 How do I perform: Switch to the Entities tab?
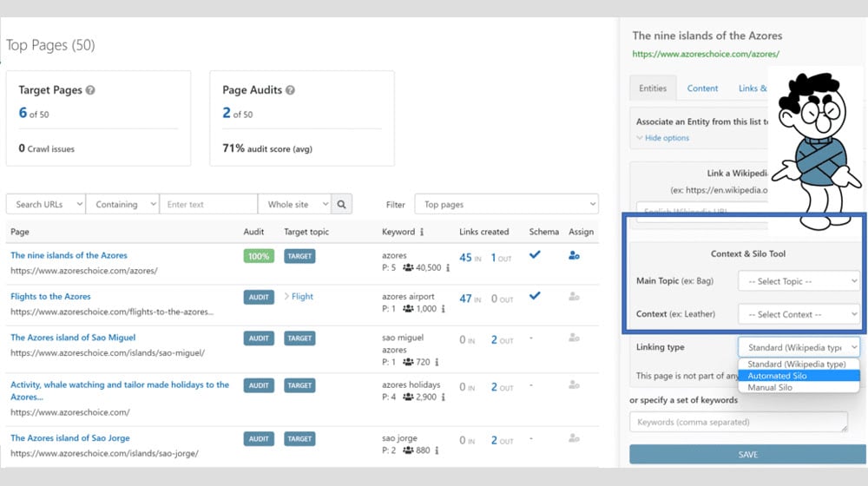point(653,88)
